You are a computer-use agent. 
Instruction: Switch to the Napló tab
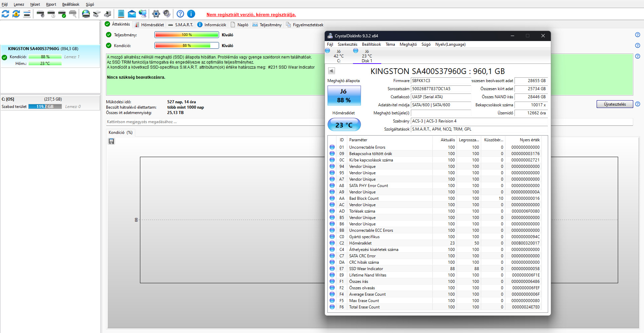(240, 25)
